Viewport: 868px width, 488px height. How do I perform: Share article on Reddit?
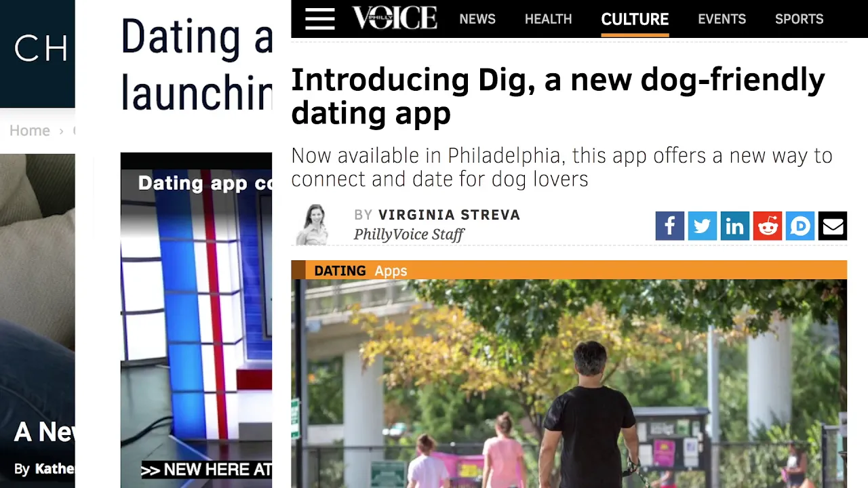767,226
